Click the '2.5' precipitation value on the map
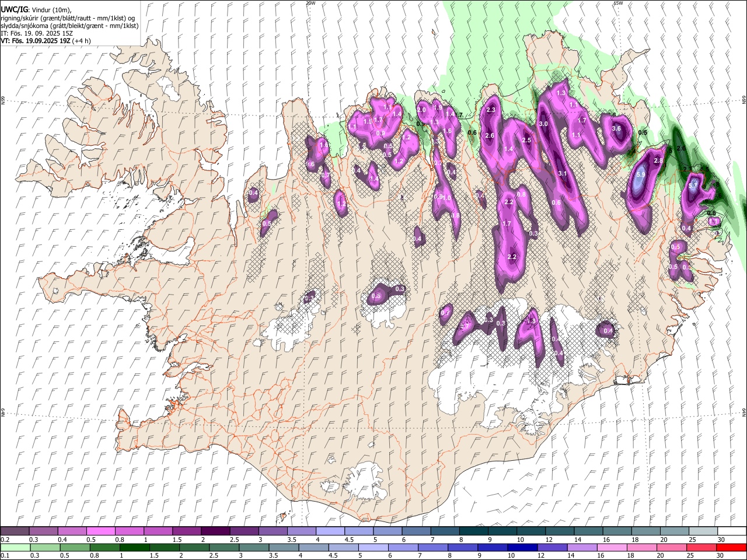Image resolution: width=747 pixels, height=560 pixels. 526,140
